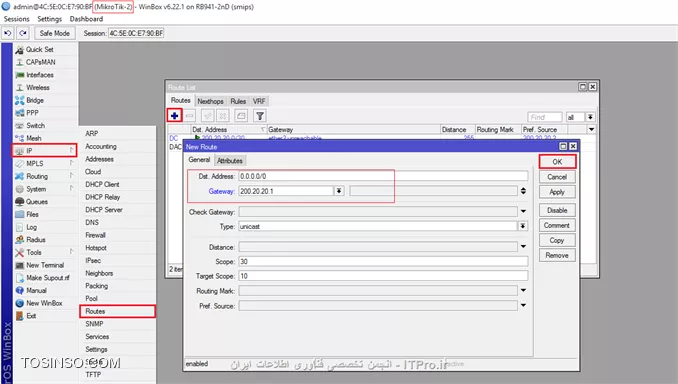Open the Sessions menu
Image resolution: width=678 pixels, height=384 pixels.
(x=16, y=19)
